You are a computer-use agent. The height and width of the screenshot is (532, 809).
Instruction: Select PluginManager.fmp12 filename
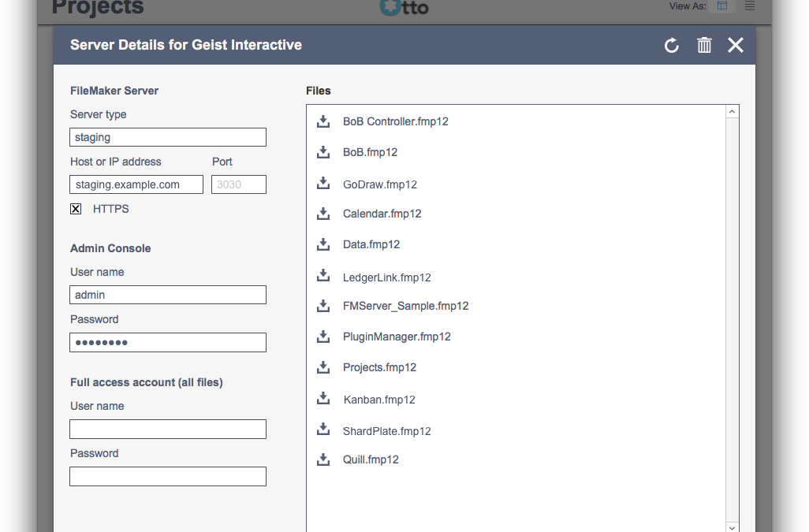point(397,337)
